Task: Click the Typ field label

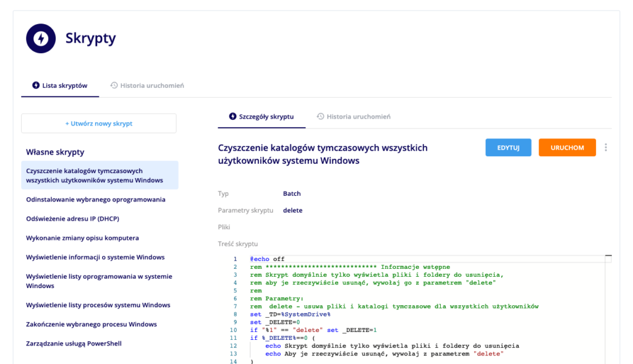Action: click(x=223, y=193)
